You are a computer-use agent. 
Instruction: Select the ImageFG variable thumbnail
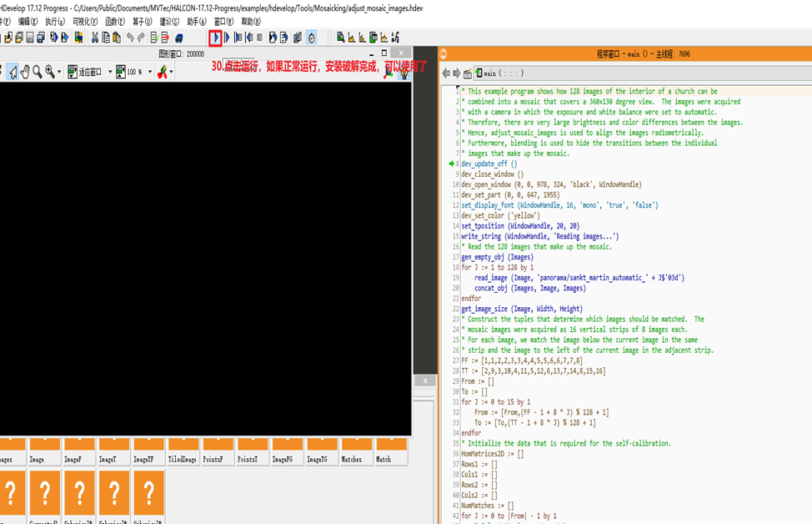[288, 451]
